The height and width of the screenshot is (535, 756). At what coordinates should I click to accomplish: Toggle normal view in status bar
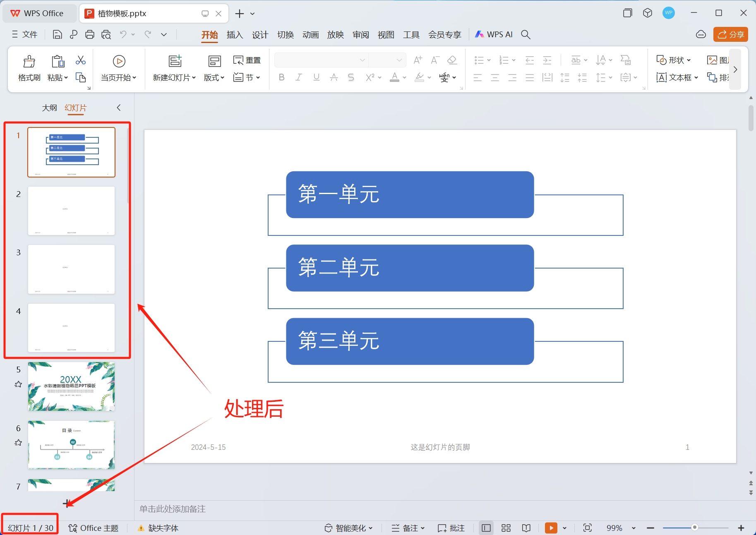[486, 528]
